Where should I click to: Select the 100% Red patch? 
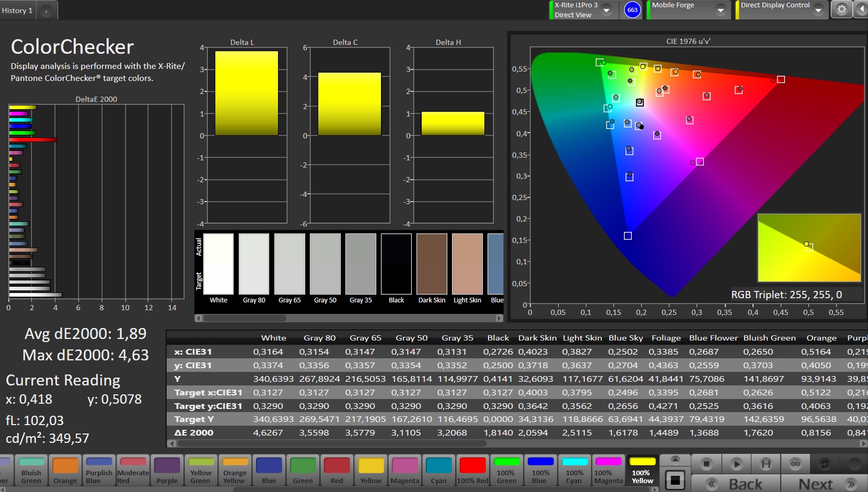click(x=472, y=470)
